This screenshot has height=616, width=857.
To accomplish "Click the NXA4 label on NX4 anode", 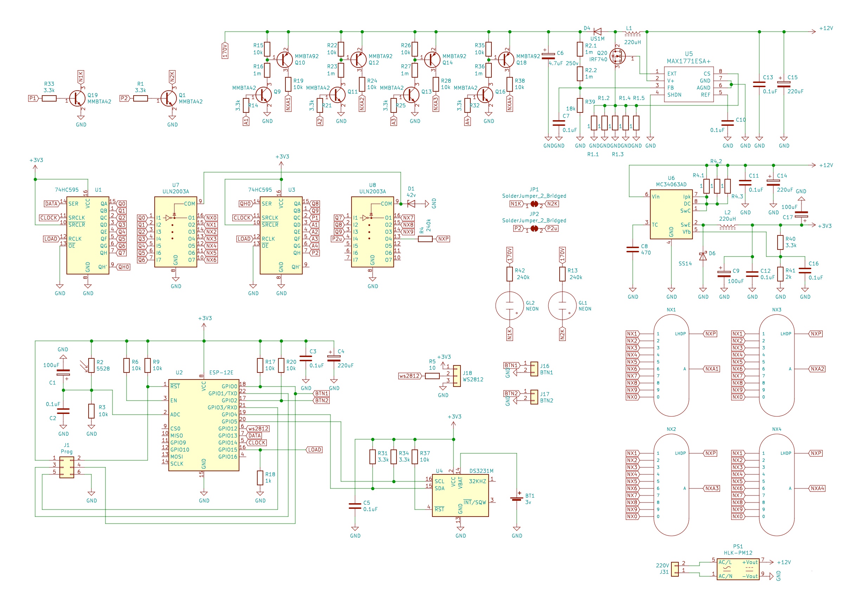I will click(x=817, y=488).
